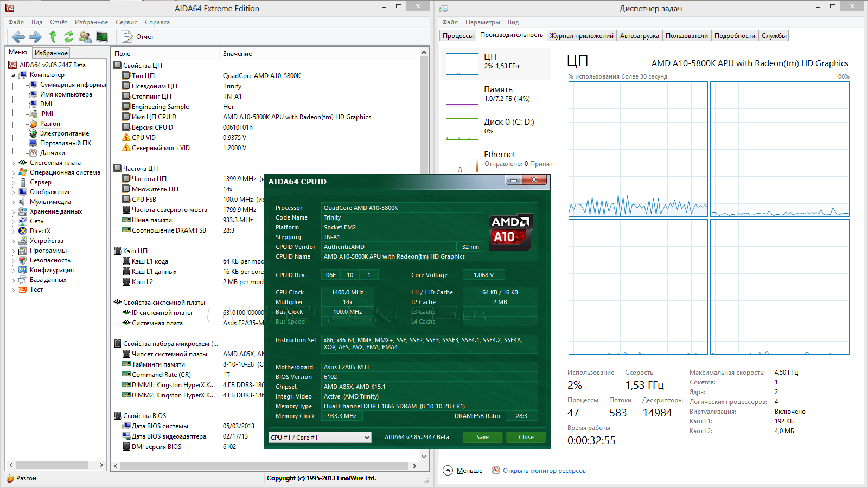Open the users icon in AIDA64 toolbar

tap(85, 37)
